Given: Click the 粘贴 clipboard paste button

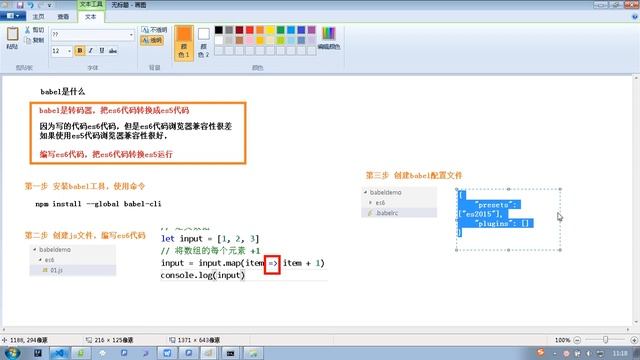Looking at the screenshot, I should [x=12, y=38].
